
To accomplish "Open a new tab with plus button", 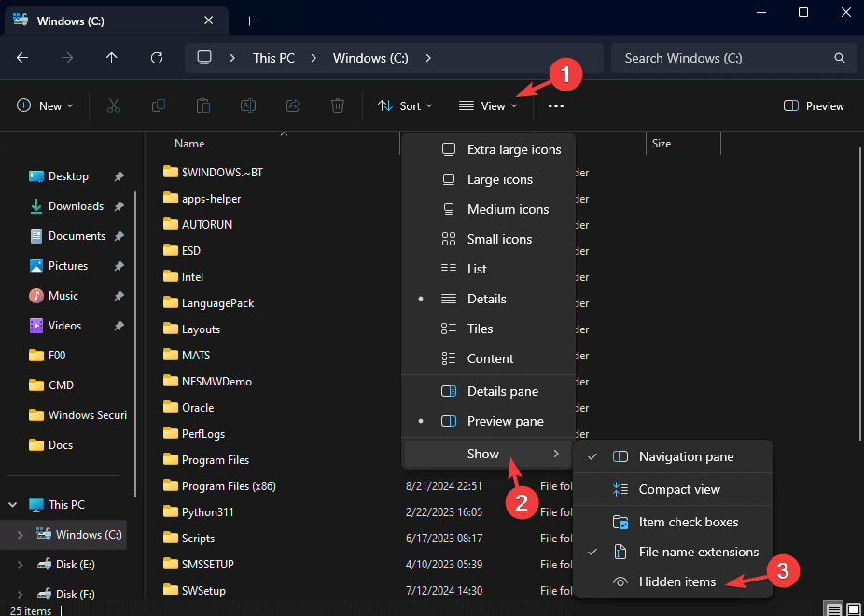I will click(x=250, y=21).
